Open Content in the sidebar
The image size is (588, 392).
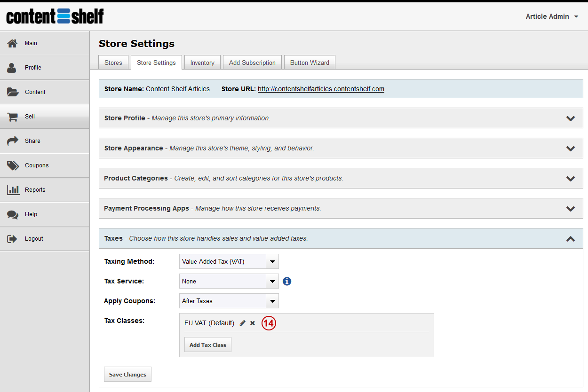(x=45, y=92)
